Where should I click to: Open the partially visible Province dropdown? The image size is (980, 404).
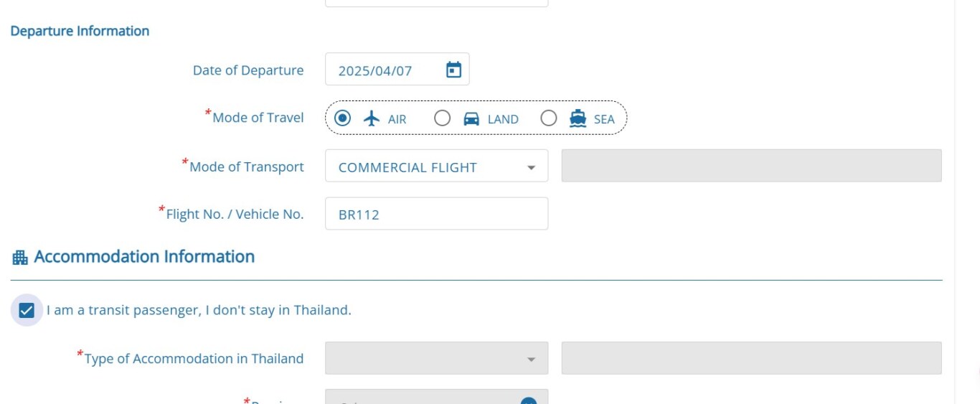pos(436,397)
